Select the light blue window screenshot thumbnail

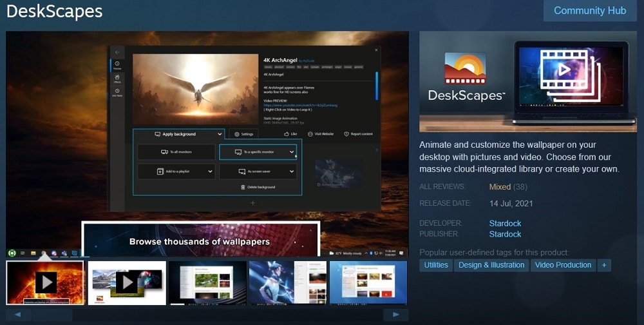click(x=368, y=282)
